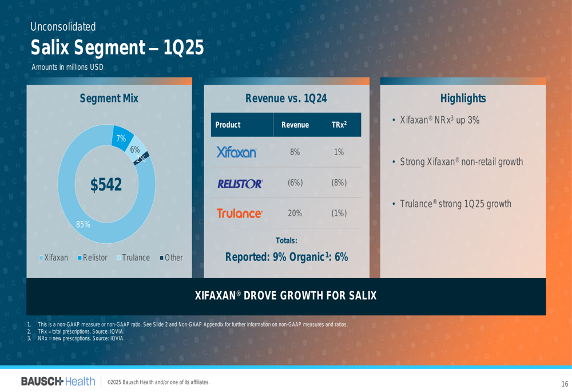Image resolution: width=572 pixels, height=392 pixels.
Task: Click the "TRx" table column header
Action: [339, 124]
